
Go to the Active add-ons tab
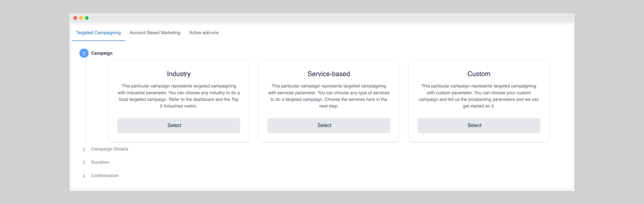point(204,33)
